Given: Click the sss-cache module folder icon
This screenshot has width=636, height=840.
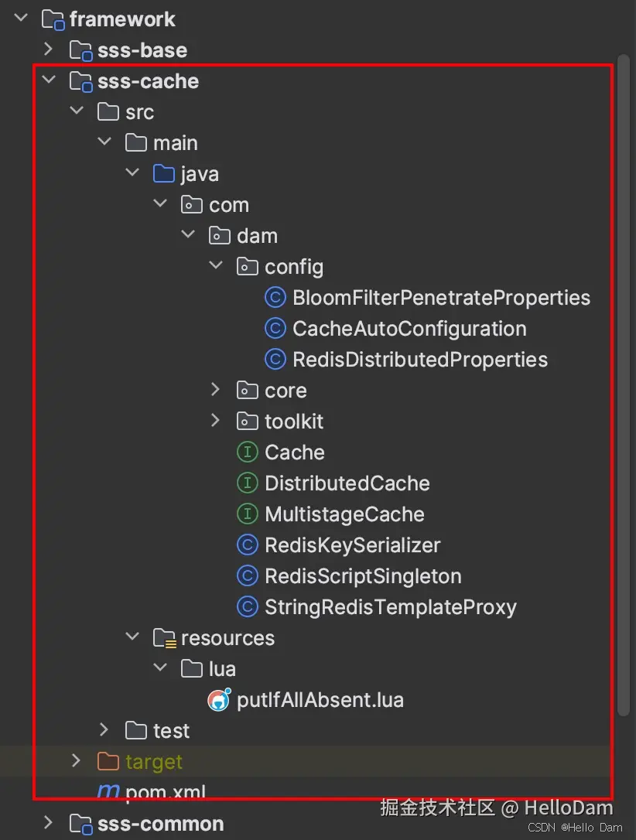Looking at the screenshot, I should pos(81,81).
